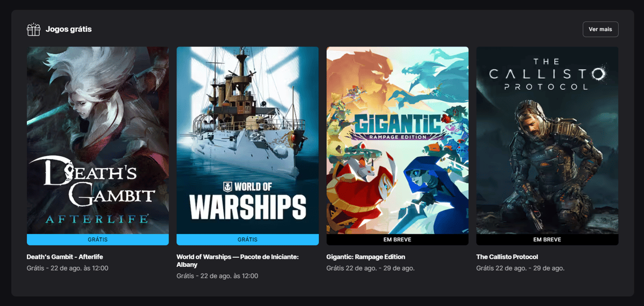Click the GRÁTIS banner under Death's Gambit
Image resolution: width=644 pixels, height=306 pixels.
point(98,240)
